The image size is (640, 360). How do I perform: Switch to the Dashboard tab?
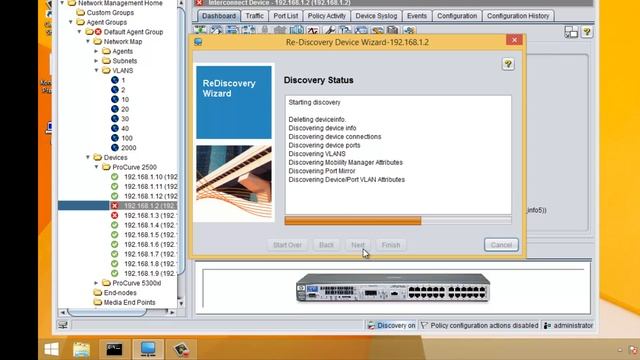[219, 16]
